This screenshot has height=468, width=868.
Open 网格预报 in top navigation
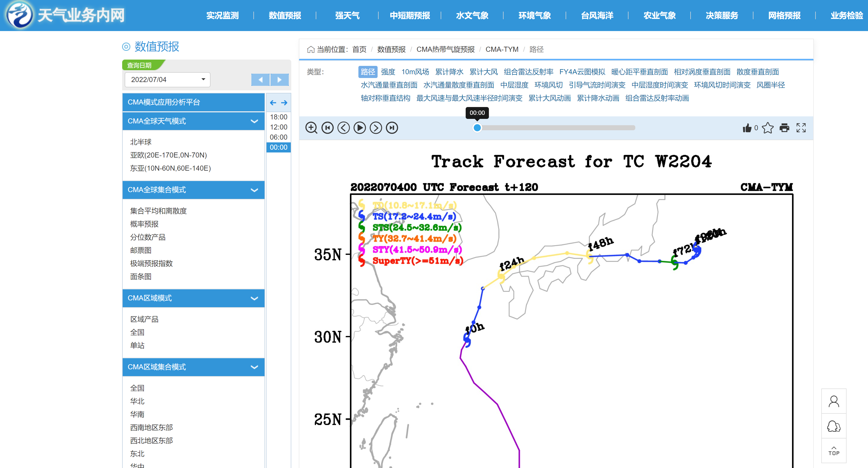point(784,15)
